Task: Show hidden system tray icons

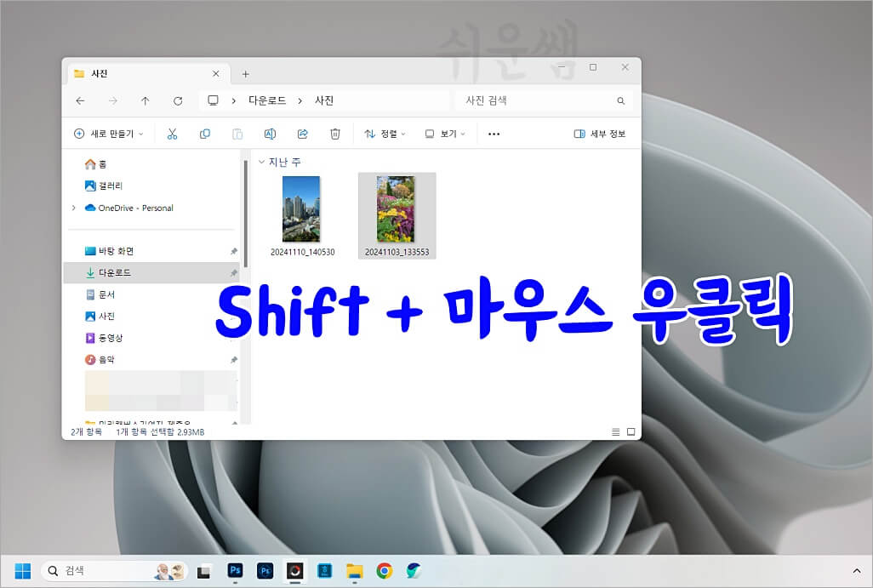Action: pyautogui.click(x=856, y=571)
